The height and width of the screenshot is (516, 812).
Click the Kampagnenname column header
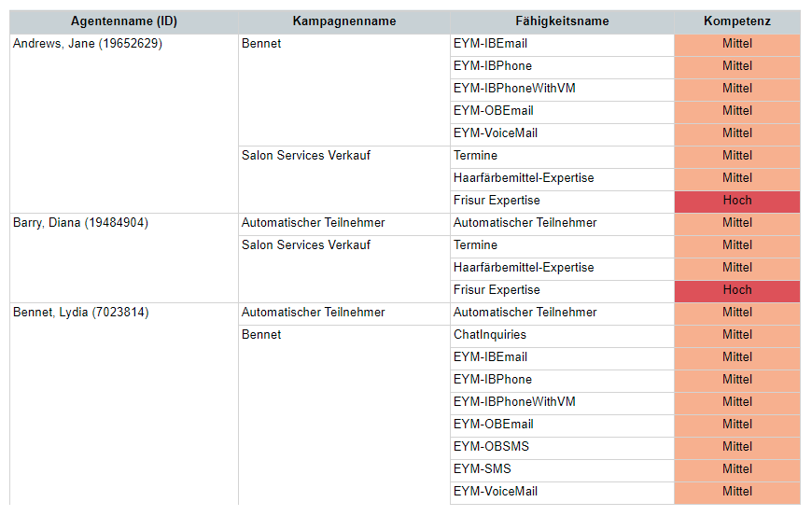(343, 21)
